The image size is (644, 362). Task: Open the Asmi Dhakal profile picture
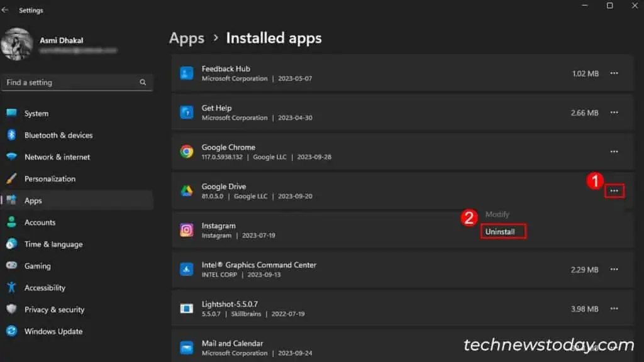point(17,44)
